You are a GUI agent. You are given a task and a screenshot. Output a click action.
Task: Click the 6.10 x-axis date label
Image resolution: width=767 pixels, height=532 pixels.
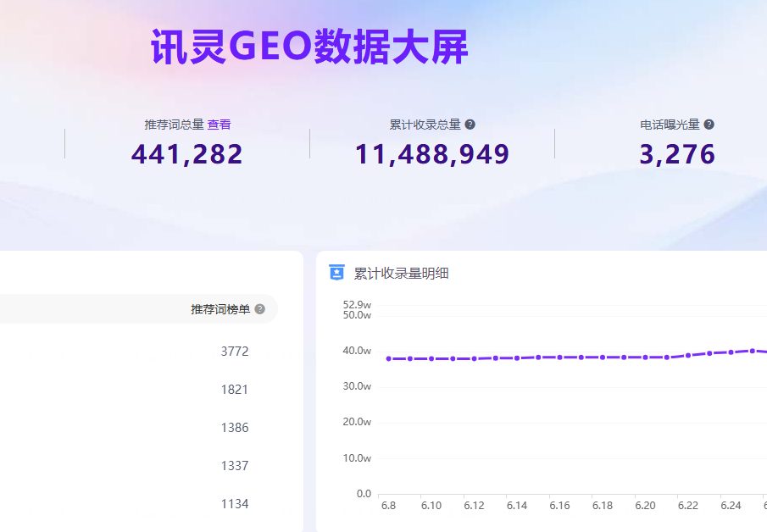point(431,506)
